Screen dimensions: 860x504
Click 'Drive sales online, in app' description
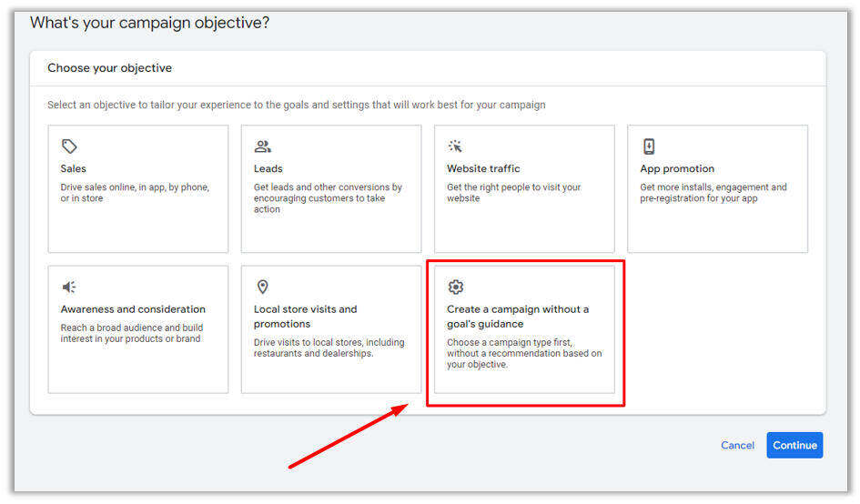[x=135, y=193]
